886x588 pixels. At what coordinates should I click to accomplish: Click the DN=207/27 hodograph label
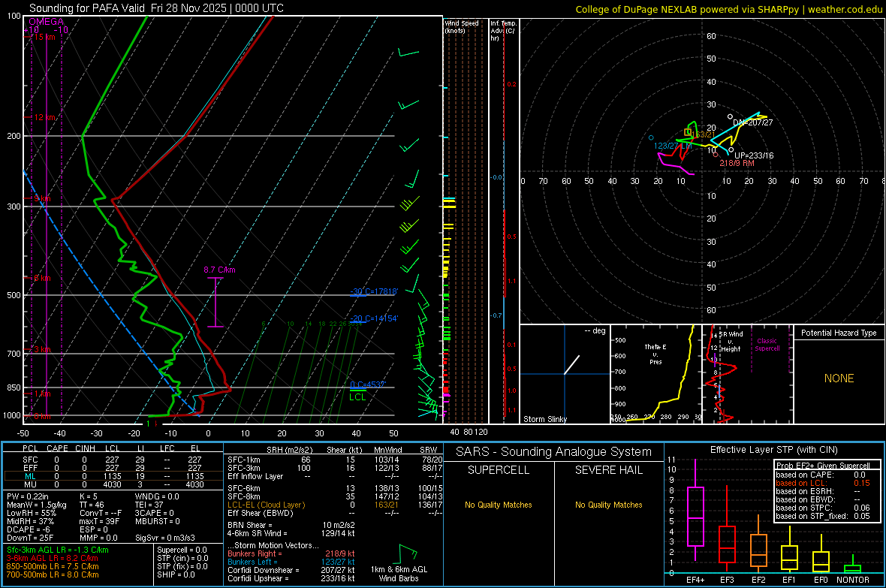click(752, 122)
